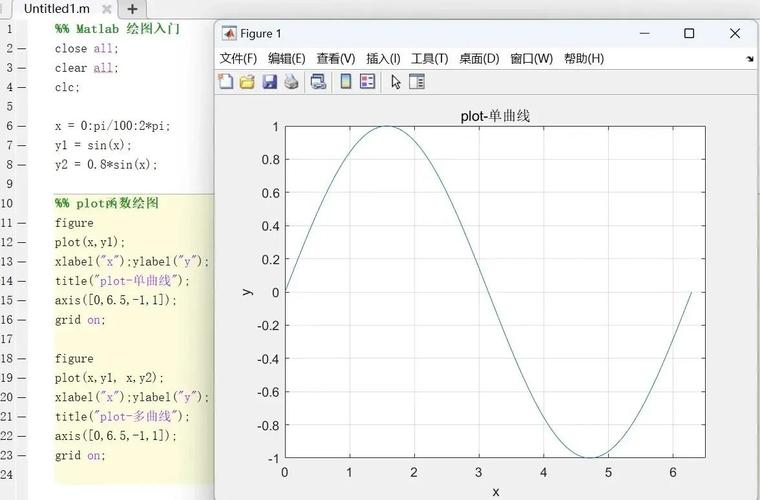Close the Figure 1 window
Screen dimensions: 760x500
click(x=735, y=33)
